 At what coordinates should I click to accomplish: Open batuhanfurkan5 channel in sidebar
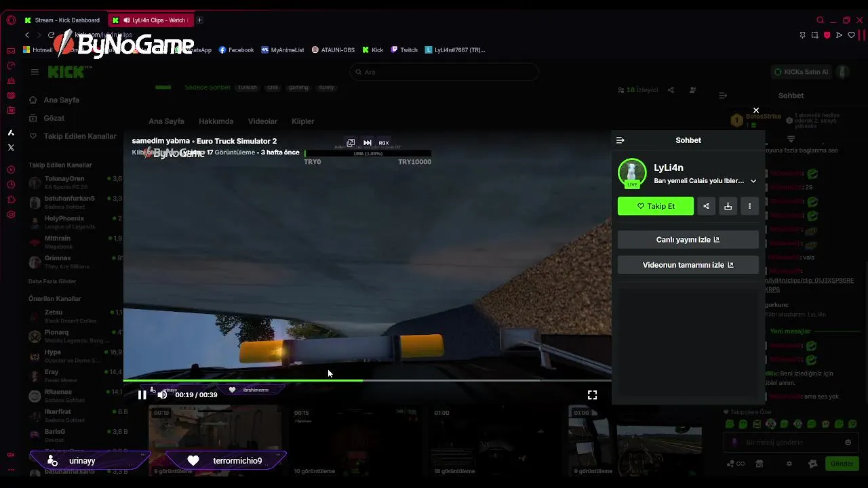75,202
